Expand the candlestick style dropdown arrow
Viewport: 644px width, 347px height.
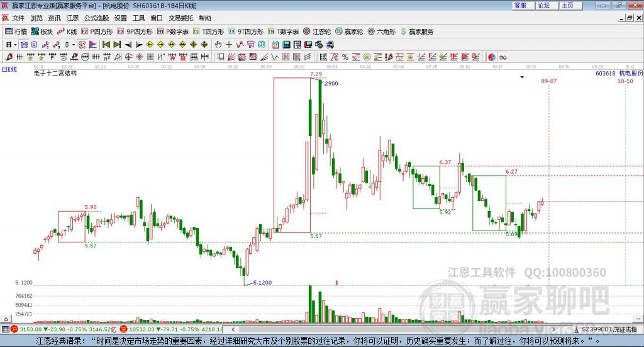pos(73,45)
